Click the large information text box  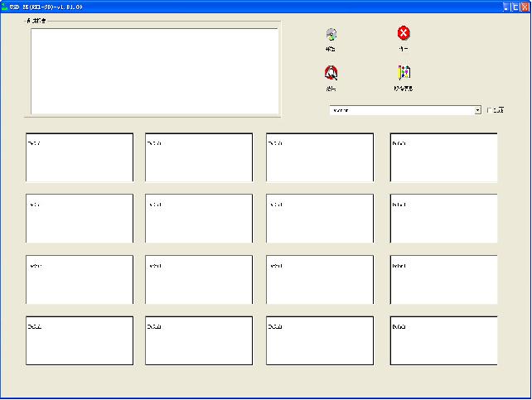coord(154,70)
